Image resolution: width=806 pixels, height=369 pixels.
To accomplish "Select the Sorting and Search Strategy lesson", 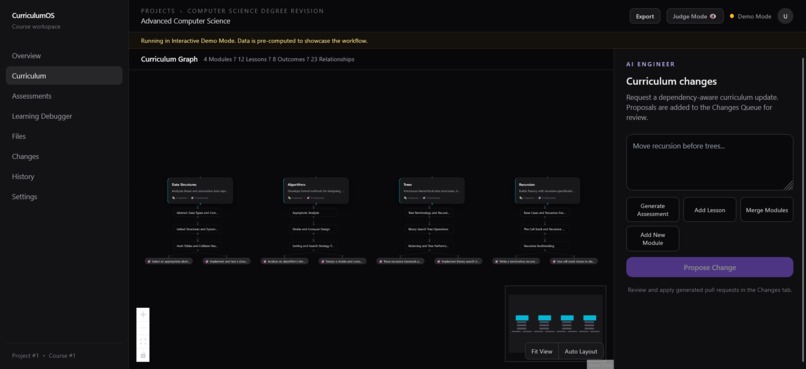I will [x=313, y=246].
